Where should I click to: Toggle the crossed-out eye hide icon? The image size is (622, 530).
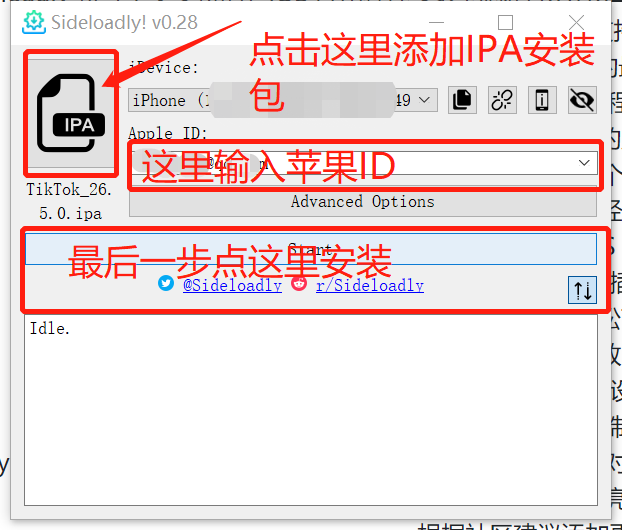pyautogui.click(x=582, y=100)
